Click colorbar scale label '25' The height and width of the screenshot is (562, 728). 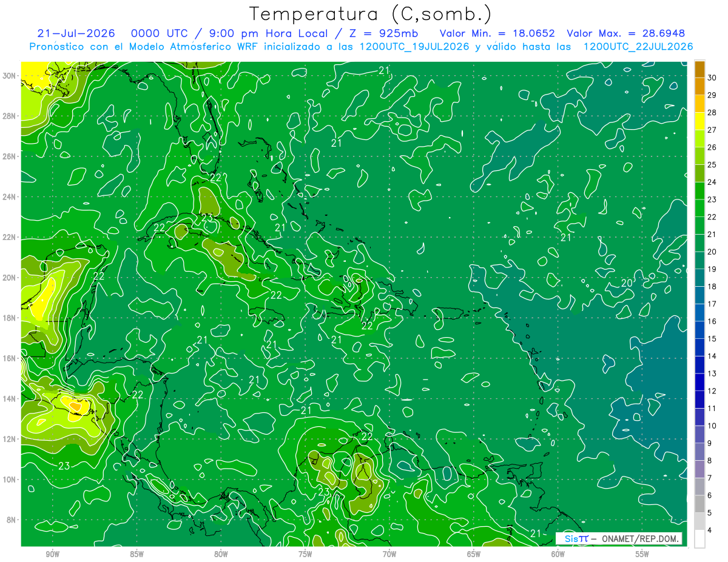pos(712,164)
